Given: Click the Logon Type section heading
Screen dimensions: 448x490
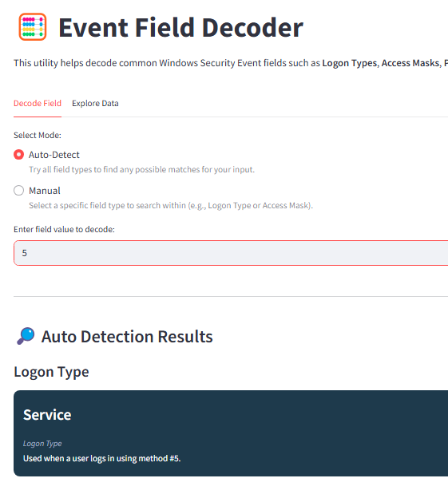Looking at the screenshot, I should point(51,372).
